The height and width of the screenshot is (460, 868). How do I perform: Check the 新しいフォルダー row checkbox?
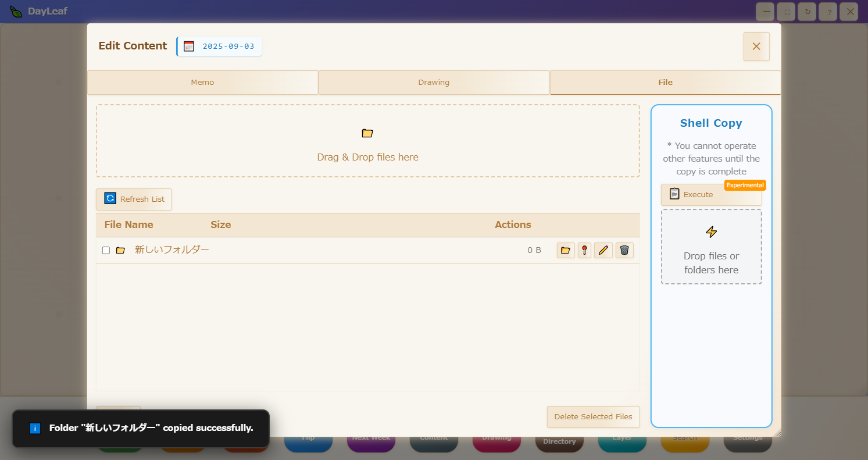coord(106,250)
